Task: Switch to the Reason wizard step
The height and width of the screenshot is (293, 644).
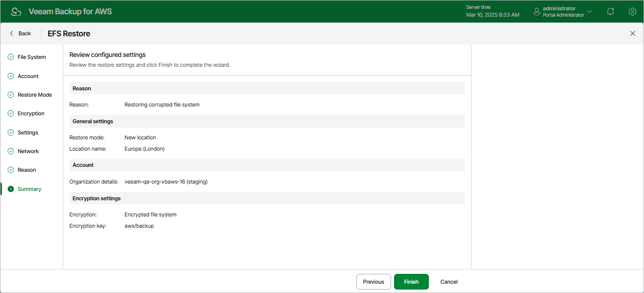Action: (x=27, y=170)
